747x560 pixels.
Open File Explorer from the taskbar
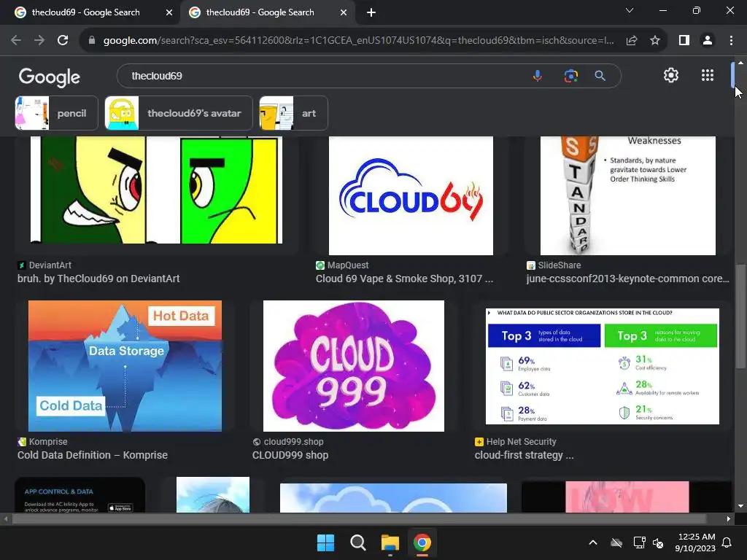click(390, 542)
